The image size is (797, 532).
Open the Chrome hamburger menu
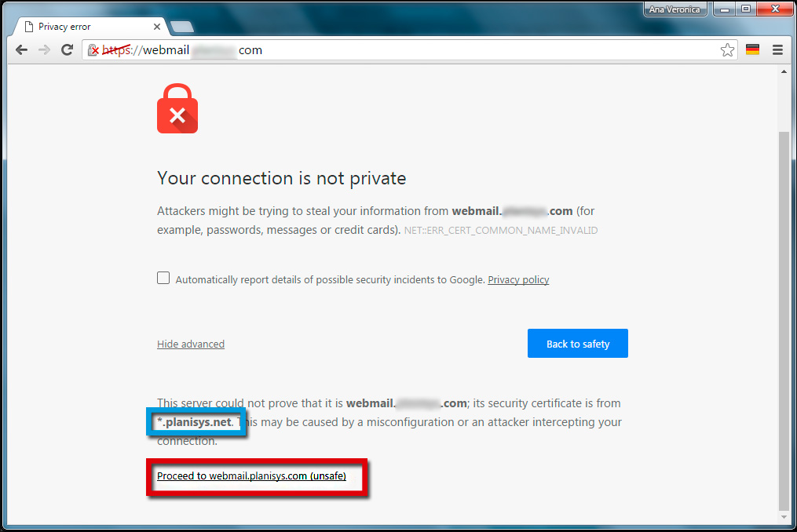pos(777,49)
